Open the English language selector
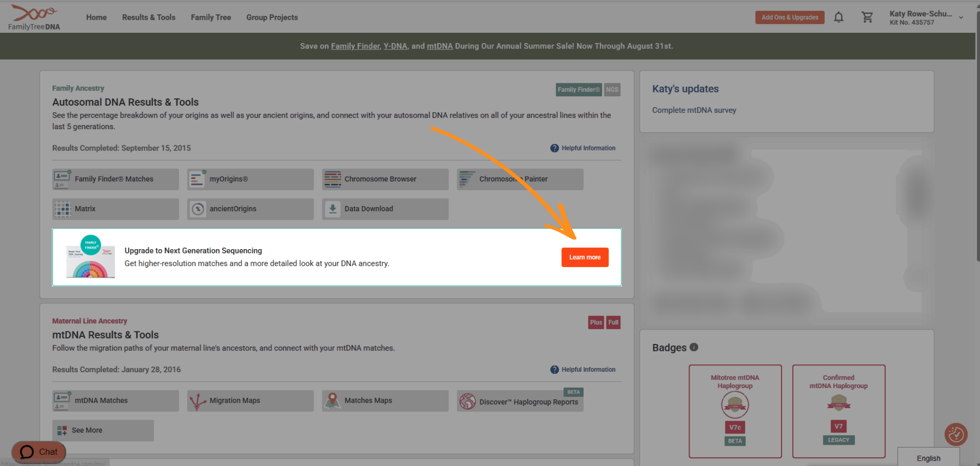The width and height of the screenshot is (980, 466). click(x=929, y=458)
